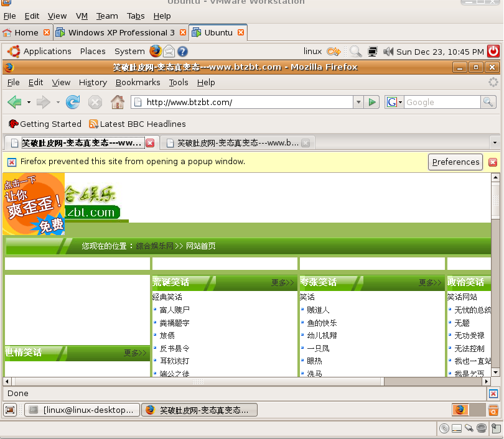Dismiss the popup-blocked notification bar
Image resolution: width=504 pixels, height=439 pixels.
pyautogui.click(x=493, y=162)
